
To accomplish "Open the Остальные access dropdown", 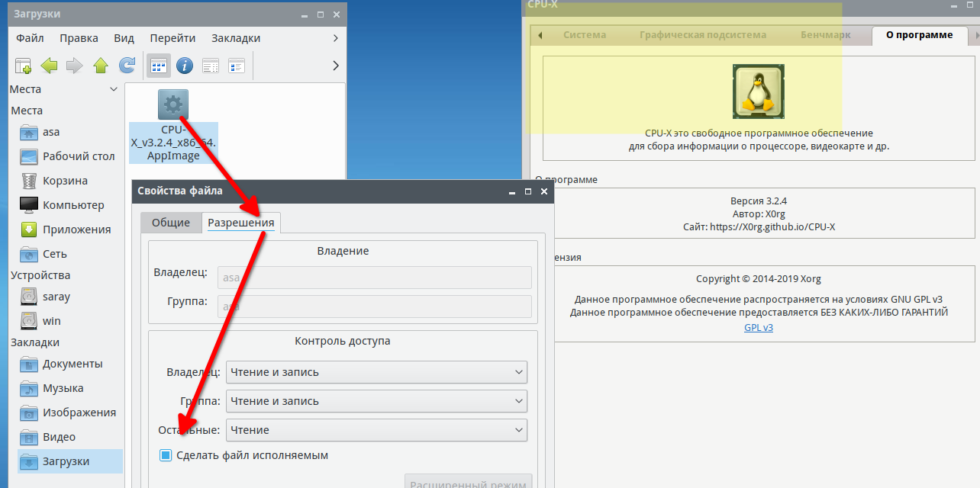I will tap(376, 430).
